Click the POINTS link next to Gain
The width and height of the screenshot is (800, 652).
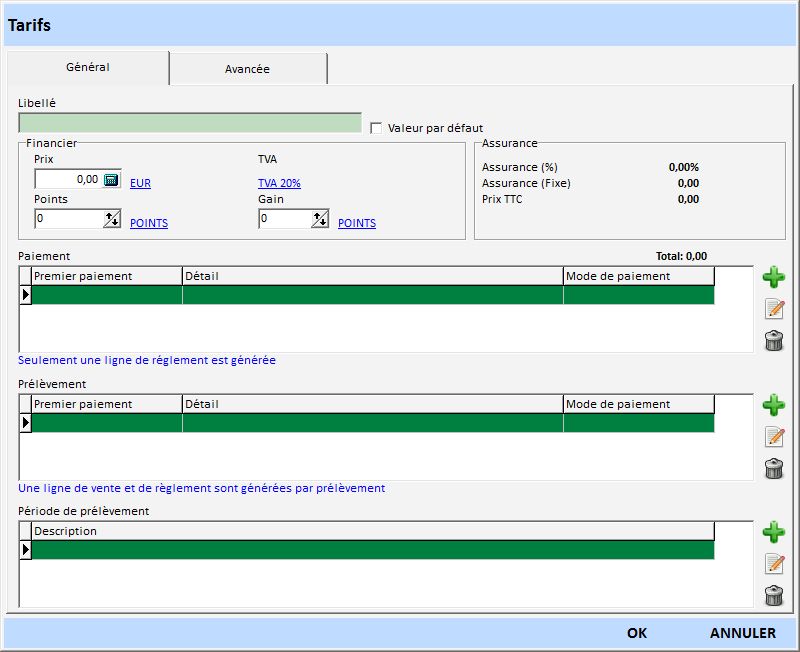pos(357,223)
